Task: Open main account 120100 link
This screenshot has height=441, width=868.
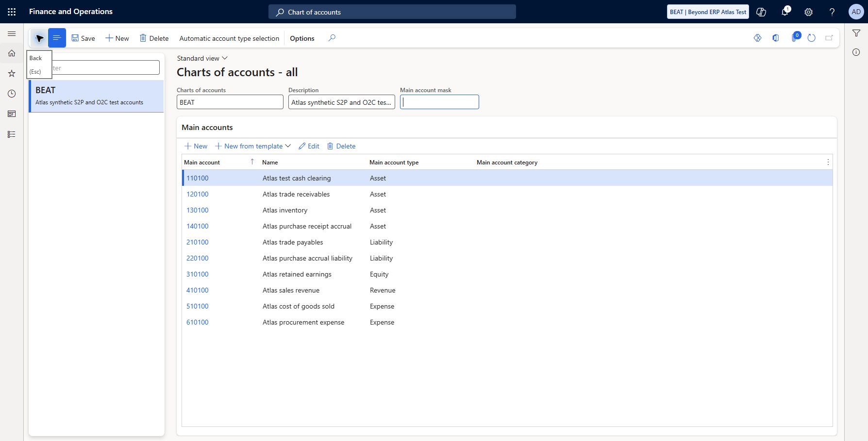Action: pos(198,194)
